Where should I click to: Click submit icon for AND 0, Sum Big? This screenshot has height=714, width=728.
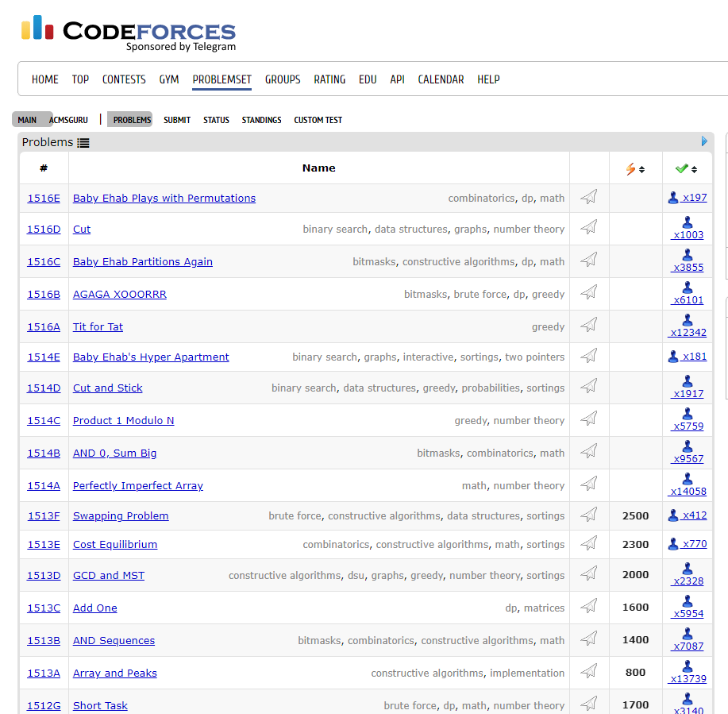pyautogui.click(x=589, y=451)
